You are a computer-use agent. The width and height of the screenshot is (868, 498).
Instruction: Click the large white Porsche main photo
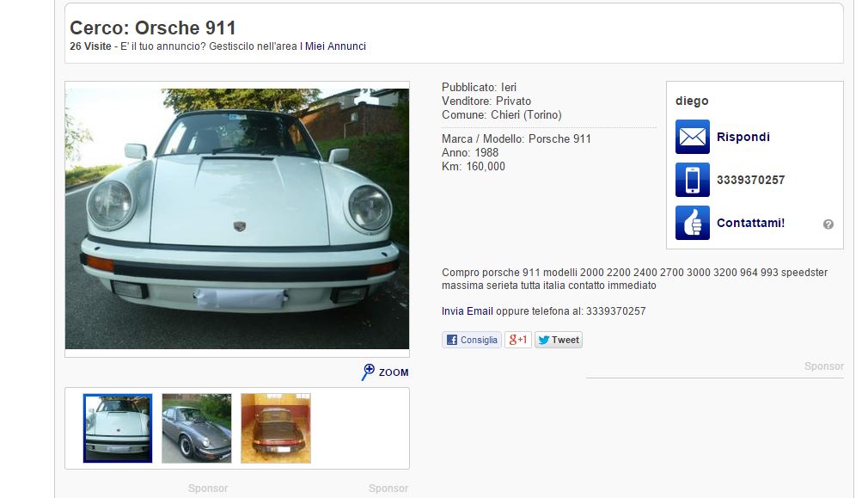coord(237,218)
